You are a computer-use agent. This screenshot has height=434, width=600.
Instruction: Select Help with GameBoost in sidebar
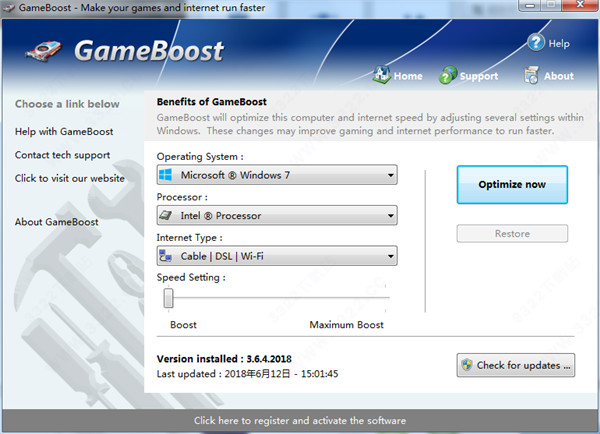tap(64, 131)
